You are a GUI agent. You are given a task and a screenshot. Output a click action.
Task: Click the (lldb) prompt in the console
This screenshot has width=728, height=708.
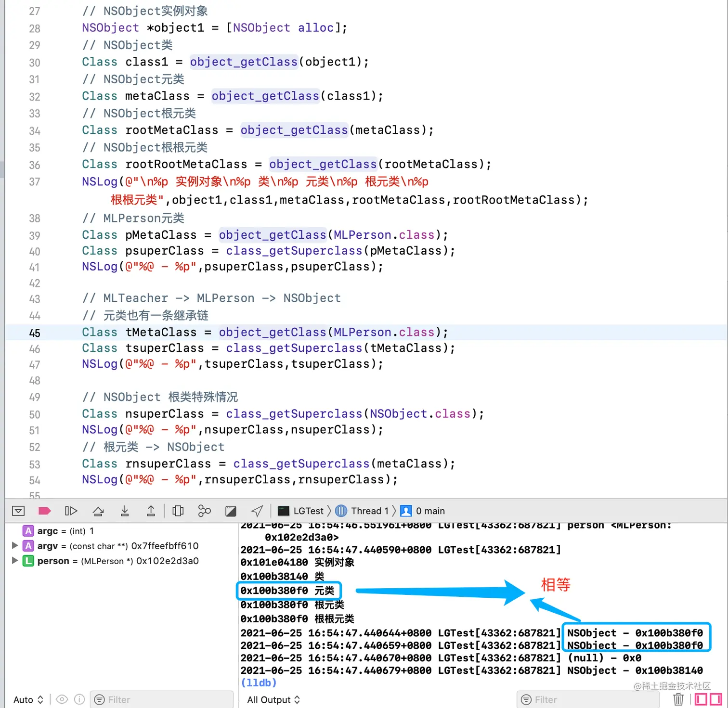259,682
